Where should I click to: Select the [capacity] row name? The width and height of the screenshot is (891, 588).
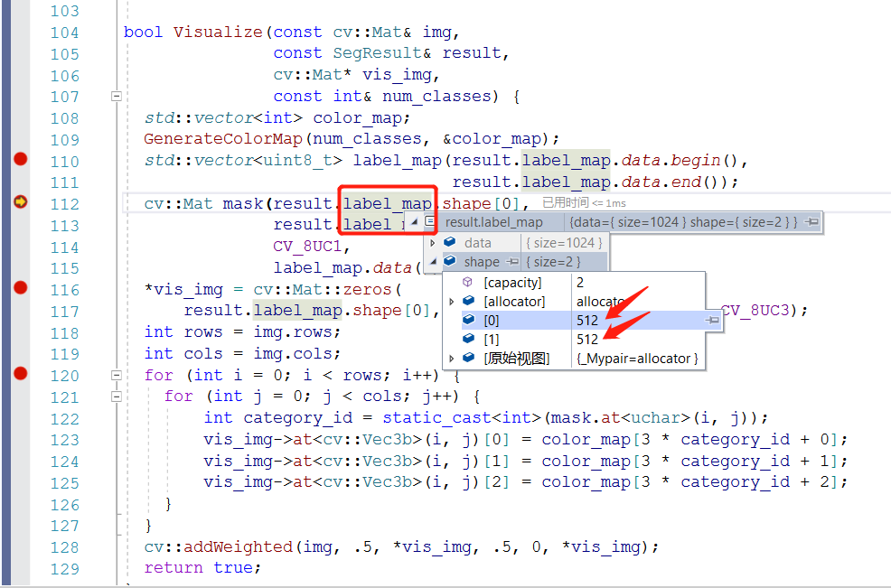(512, 283)
